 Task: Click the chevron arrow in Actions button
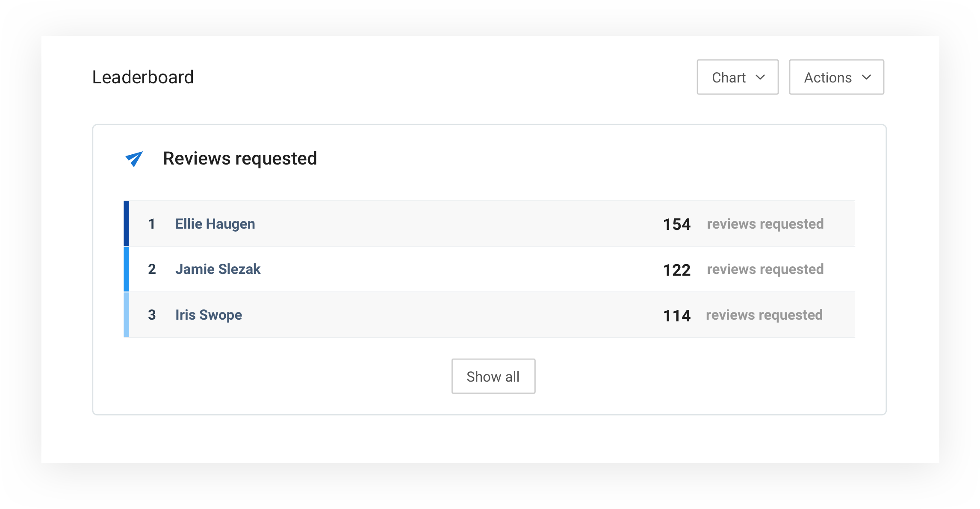point(866,77)
